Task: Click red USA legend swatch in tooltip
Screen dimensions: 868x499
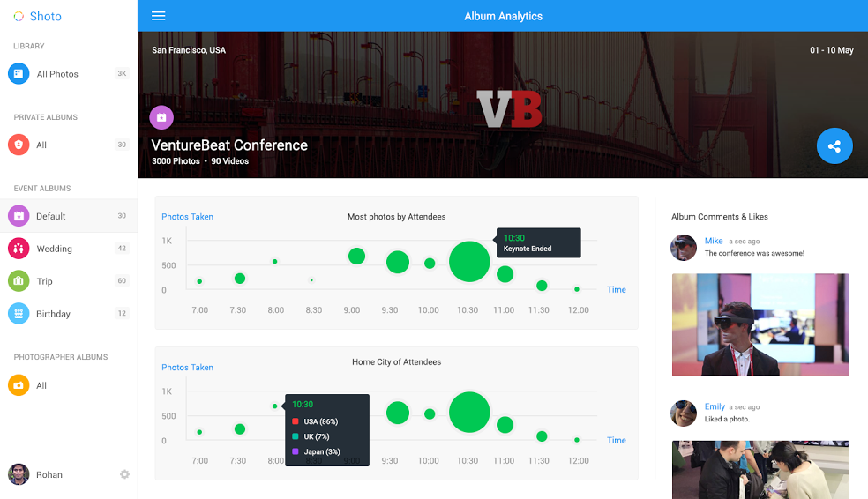Action: click(x=296, y=422)
